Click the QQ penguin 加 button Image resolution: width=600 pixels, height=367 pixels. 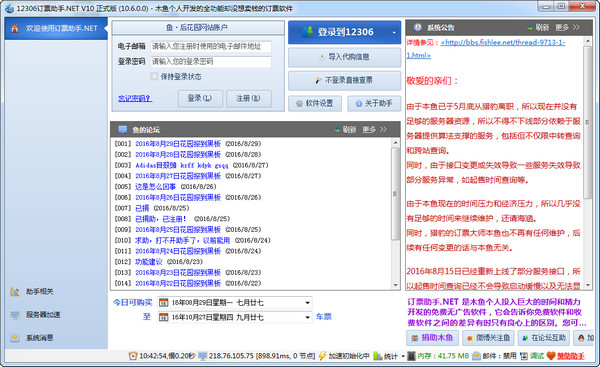(x=585, y=338)
